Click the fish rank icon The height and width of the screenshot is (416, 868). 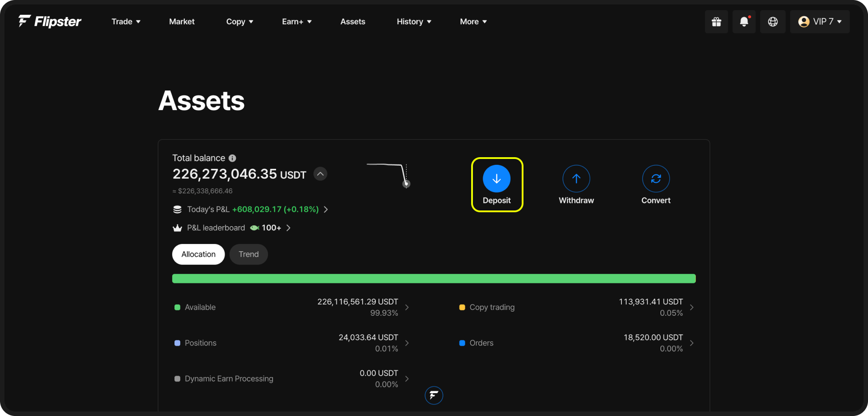click(255, 228)
